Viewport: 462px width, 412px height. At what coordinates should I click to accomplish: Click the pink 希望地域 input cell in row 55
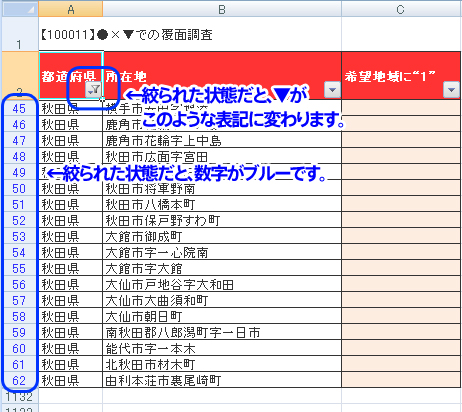point(401,268)
